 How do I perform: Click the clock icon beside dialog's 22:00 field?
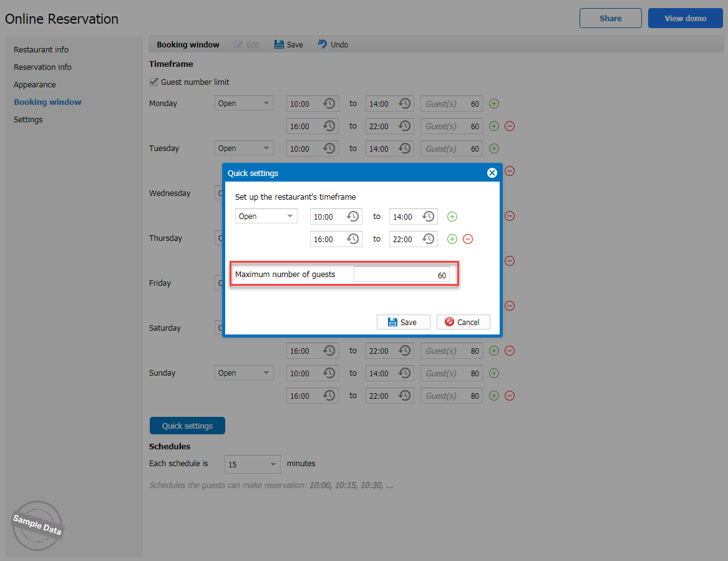[429, 239]
